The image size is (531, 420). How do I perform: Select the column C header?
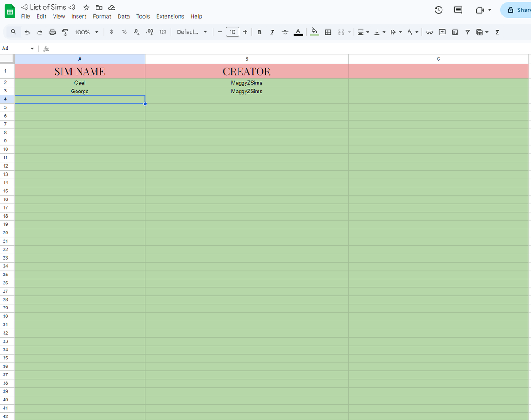(x=439, y=59)
